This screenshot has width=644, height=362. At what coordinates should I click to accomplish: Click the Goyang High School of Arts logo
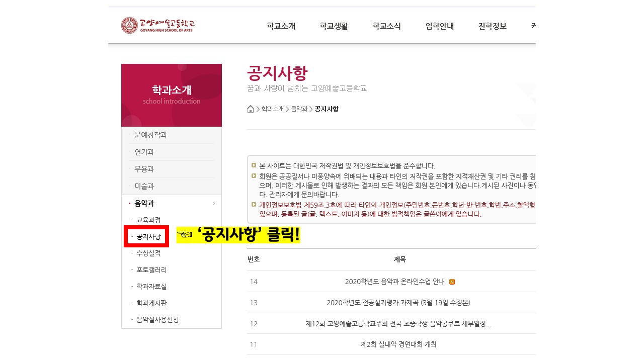pos(157,25)
